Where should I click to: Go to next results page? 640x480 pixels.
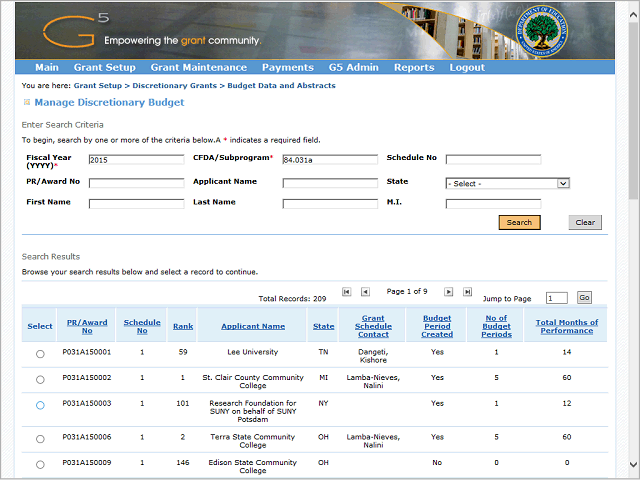point(449,292)
